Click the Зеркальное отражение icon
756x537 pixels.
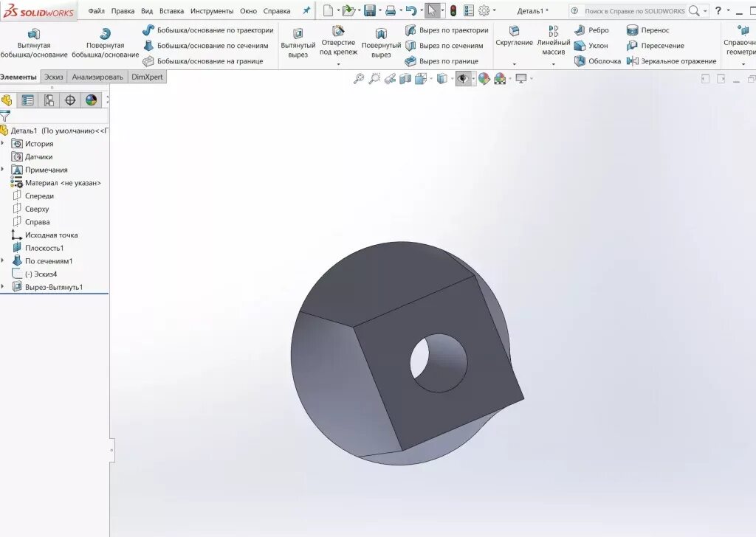(x=632, y=61)
